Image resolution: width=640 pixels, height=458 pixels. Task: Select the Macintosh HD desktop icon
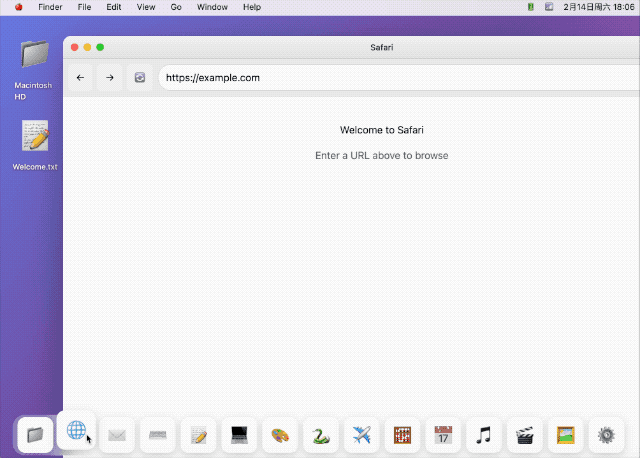point(34,69)
